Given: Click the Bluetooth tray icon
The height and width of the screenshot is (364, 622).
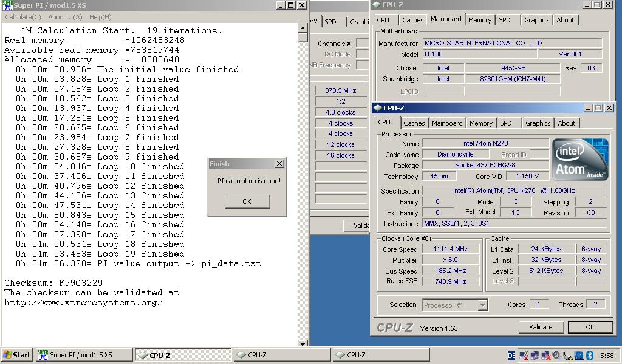Looking at the screenshot, I should pos(590,356).
